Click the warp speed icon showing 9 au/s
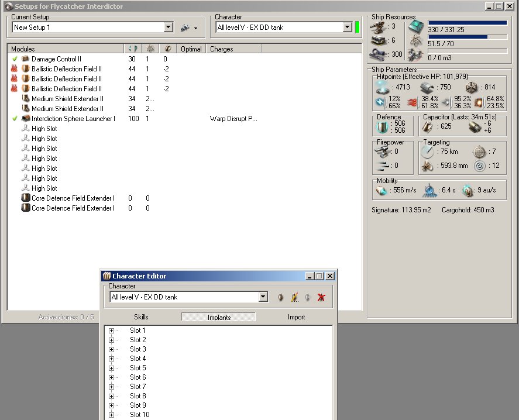The width and height of the screenshot is (519, 420). tap(468, 190)
